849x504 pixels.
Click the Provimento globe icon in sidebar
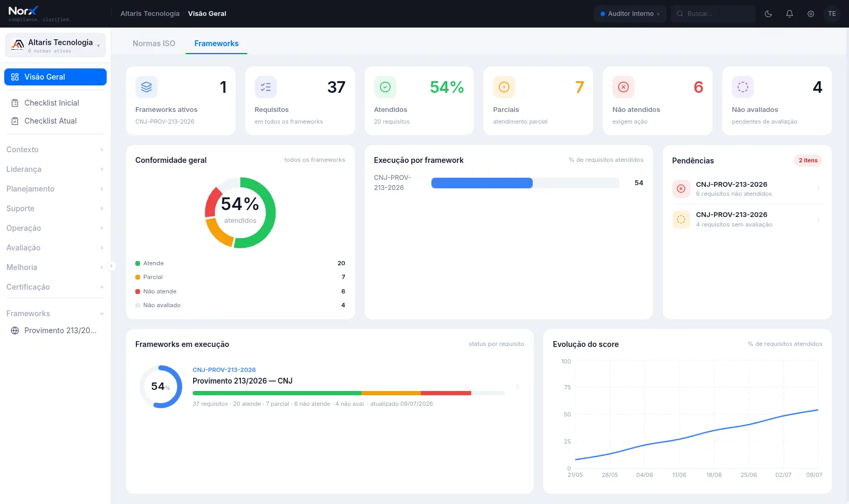coord(15,331)
